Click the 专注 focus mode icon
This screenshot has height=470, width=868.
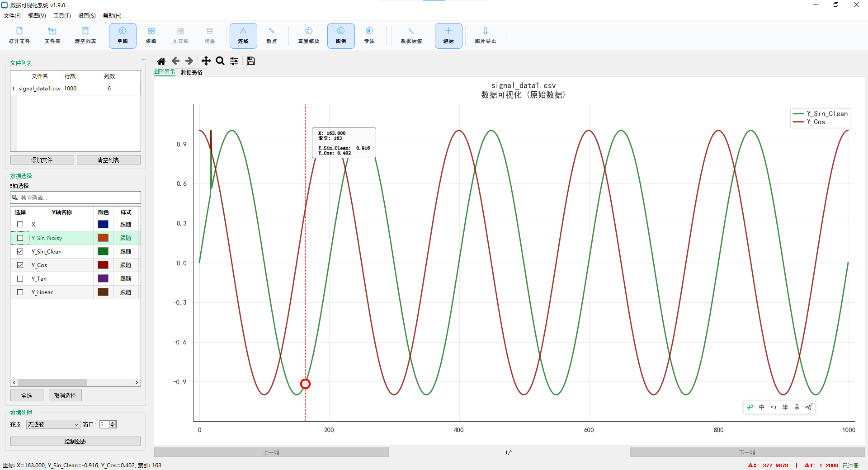[369, 35]
